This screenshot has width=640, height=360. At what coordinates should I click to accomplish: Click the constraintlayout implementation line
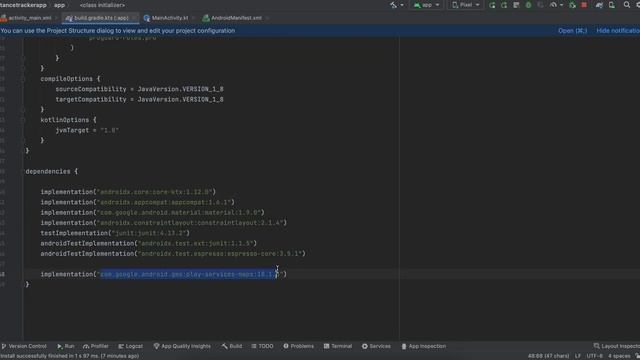pos(164,223)
